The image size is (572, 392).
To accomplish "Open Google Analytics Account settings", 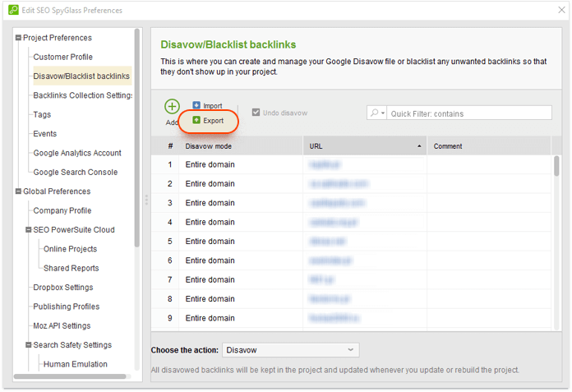I will pos(77,153).
